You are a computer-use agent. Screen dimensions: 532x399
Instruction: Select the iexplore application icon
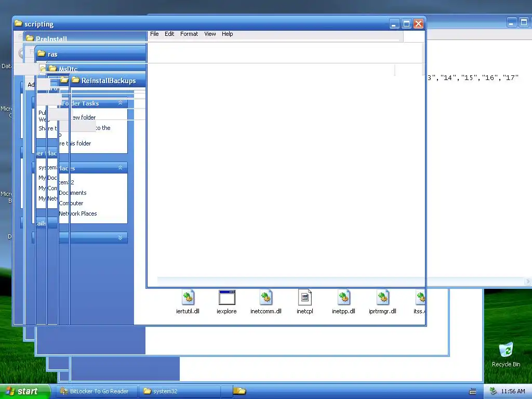coord(227,298)
